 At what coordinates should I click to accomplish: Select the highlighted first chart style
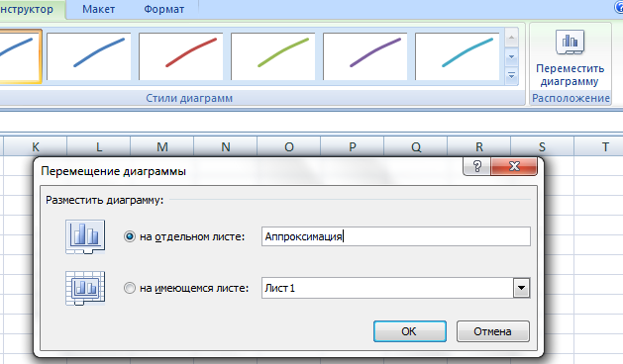point(20,56)
